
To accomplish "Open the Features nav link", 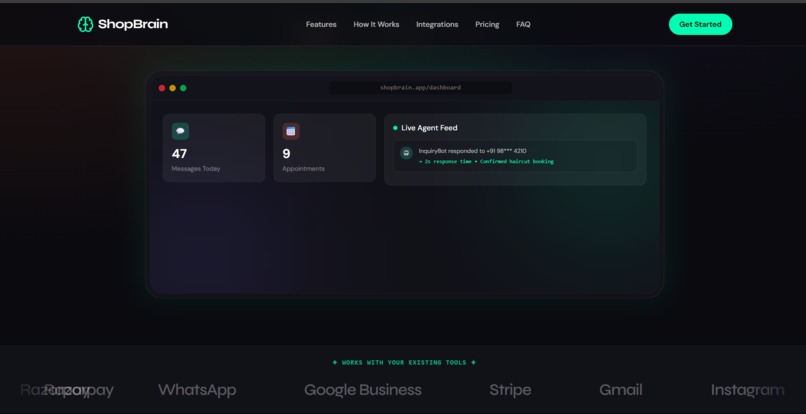I will 321,24.
